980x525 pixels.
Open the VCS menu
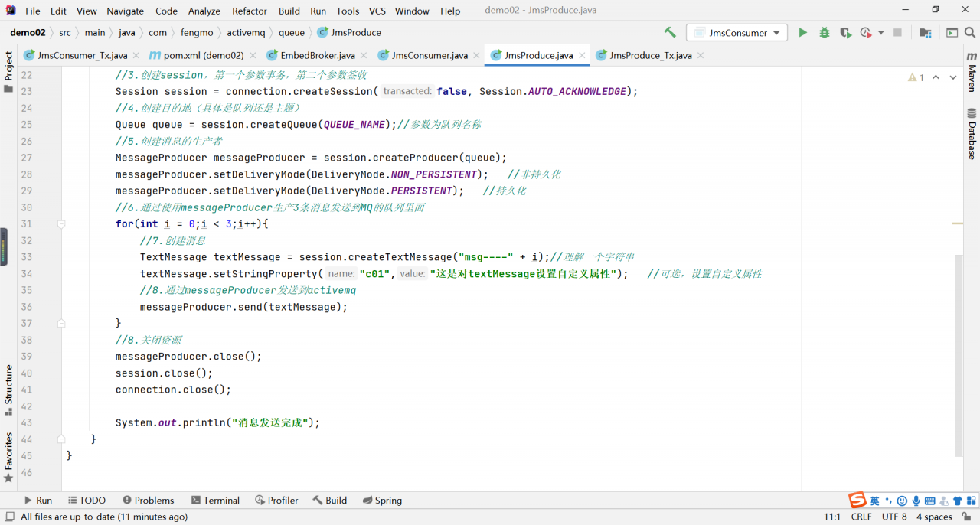(x=377, y=11)
